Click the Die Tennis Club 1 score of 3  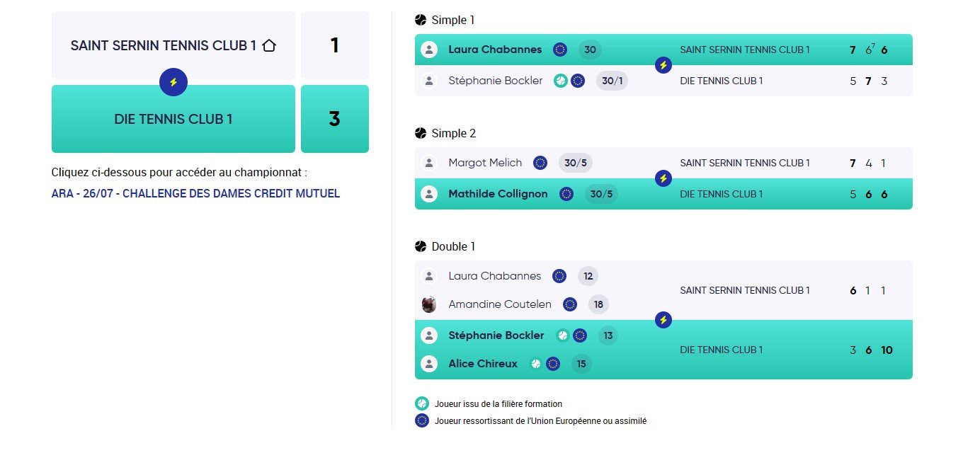click(x=335, y=119)
